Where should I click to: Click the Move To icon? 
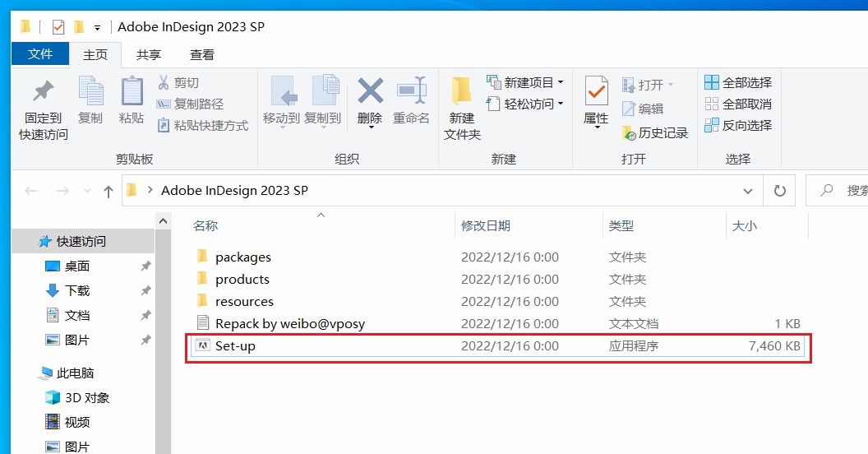281,93
